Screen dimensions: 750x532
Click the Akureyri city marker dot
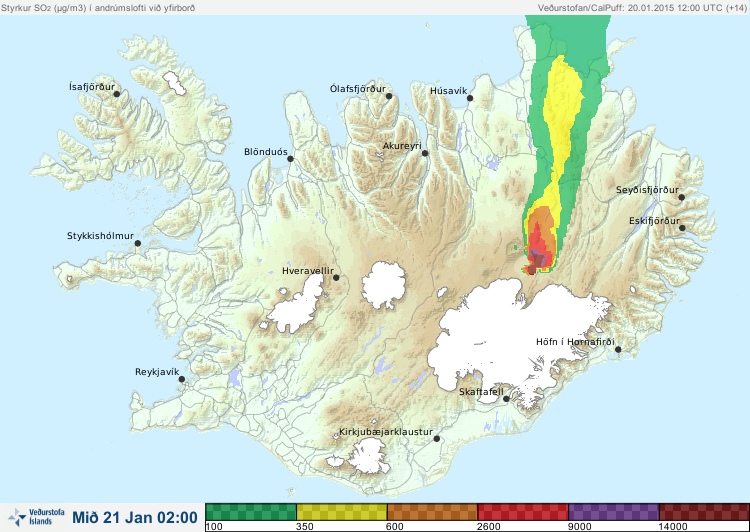pyautogui.click(x=425, y=154)
